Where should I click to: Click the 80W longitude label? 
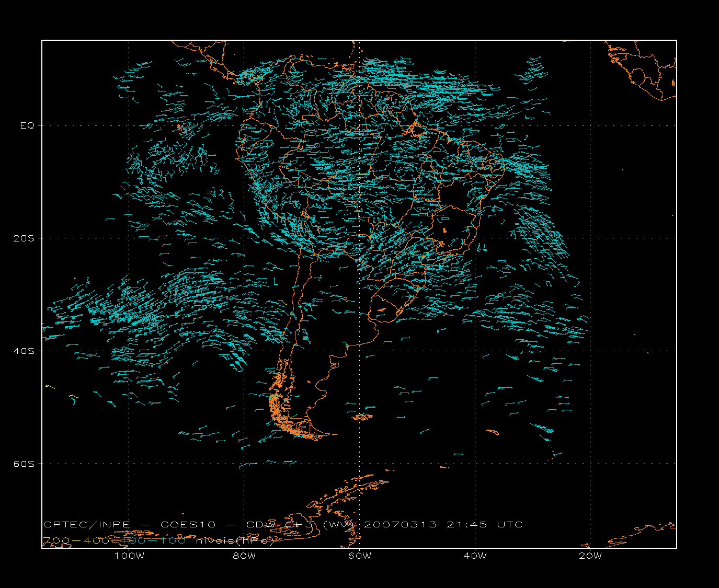tap(244, 556)
